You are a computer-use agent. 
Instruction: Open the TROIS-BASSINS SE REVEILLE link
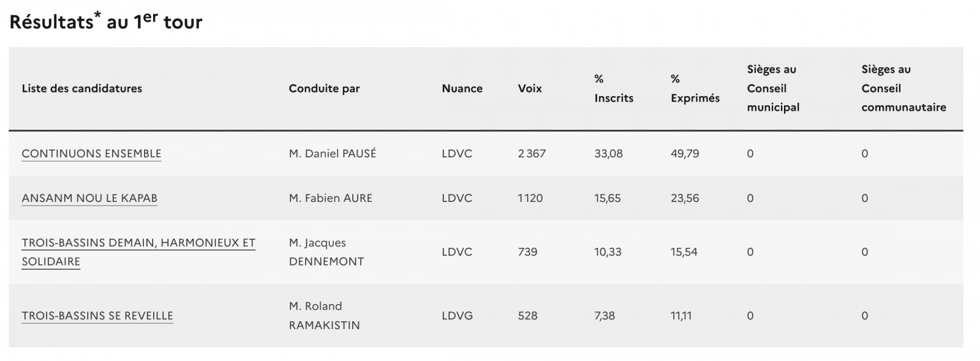coord(97,316)
